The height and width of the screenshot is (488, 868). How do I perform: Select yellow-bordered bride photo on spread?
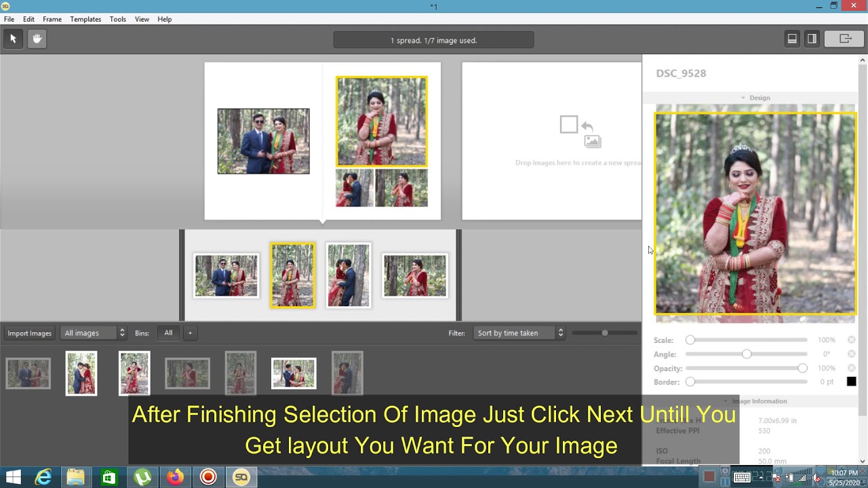382,121
